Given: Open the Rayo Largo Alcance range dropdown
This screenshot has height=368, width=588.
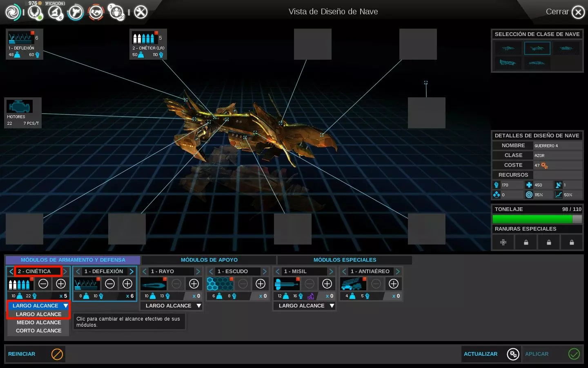Looking at the screenshot, I should [x=171, y=306].
